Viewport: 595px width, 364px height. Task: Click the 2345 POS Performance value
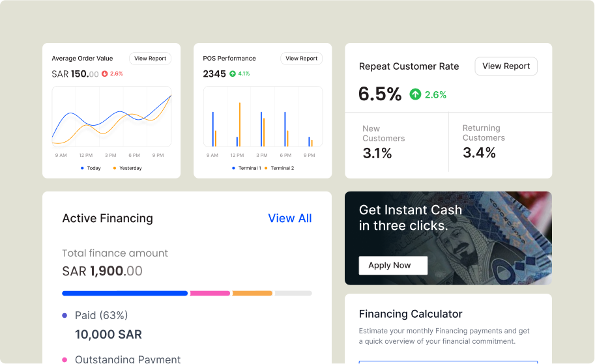[214, 74]
